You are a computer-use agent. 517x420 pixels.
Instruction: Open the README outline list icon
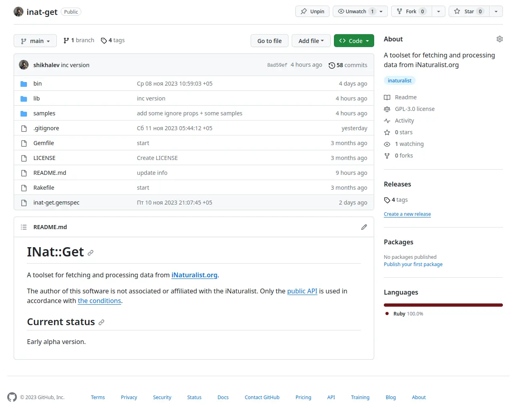24,227
